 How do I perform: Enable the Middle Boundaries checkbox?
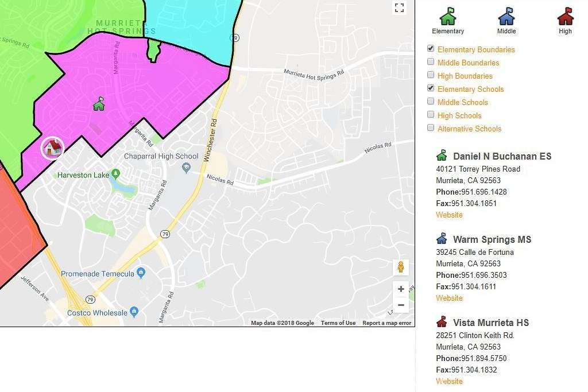pos(431,62)
